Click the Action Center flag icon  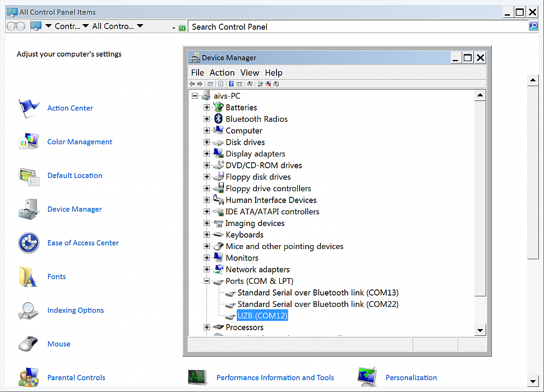[x=29, y=108]
